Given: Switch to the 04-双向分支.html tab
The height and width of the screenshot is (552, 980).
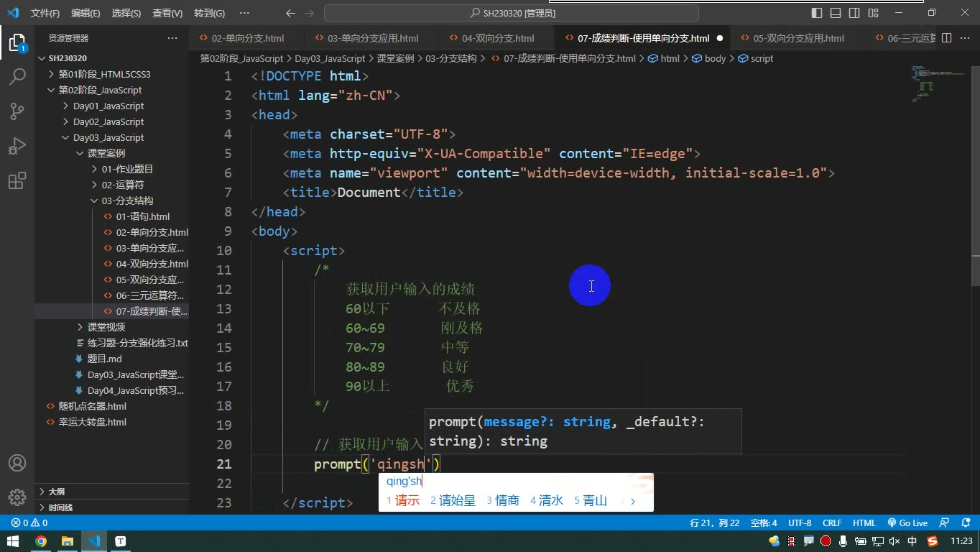Looking at the screenshot, I should pyautogui.click(x=498, y=38).
